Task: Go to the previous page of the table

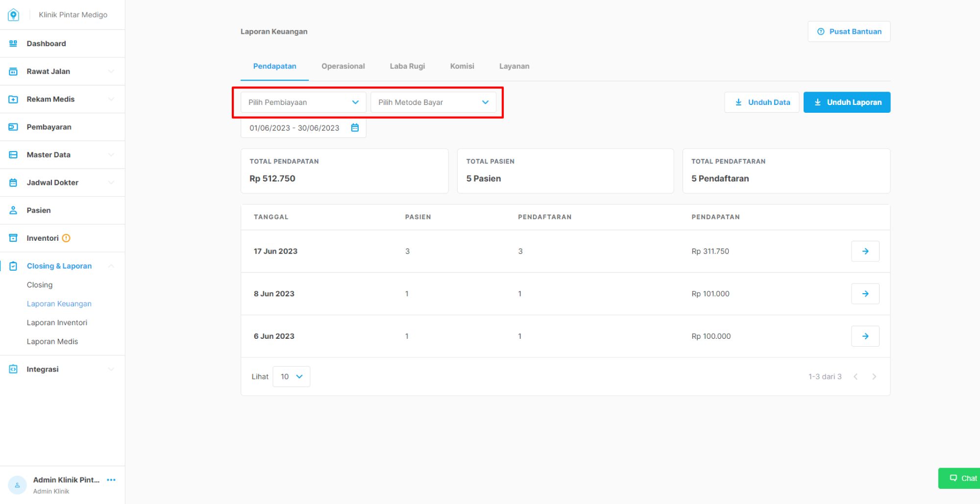Action: (856, 377)
